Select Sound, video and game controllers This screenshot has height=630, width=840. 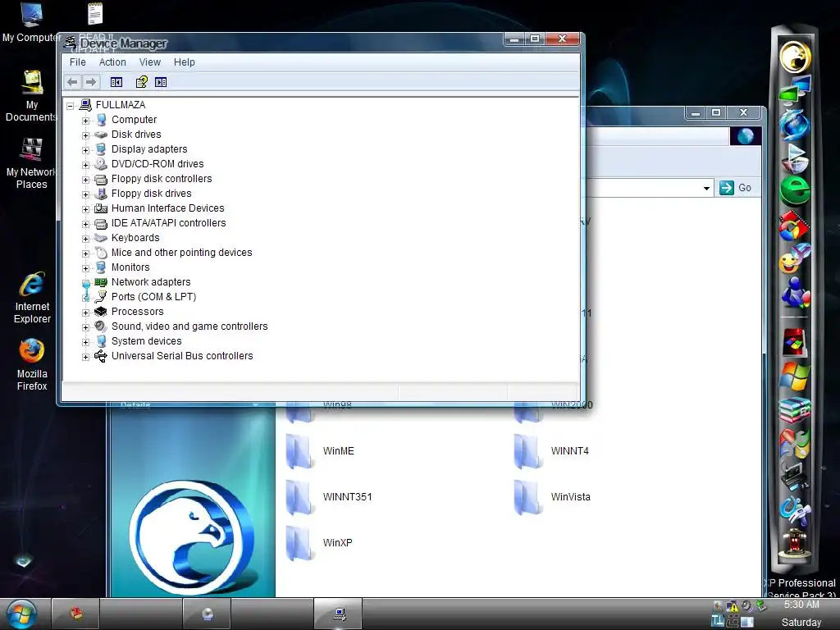[x=189, y=326]
